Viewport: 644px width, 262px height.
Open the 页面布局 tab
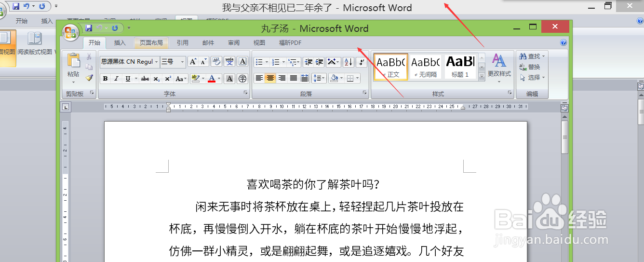pyautogui.click(x=151, y=43)
